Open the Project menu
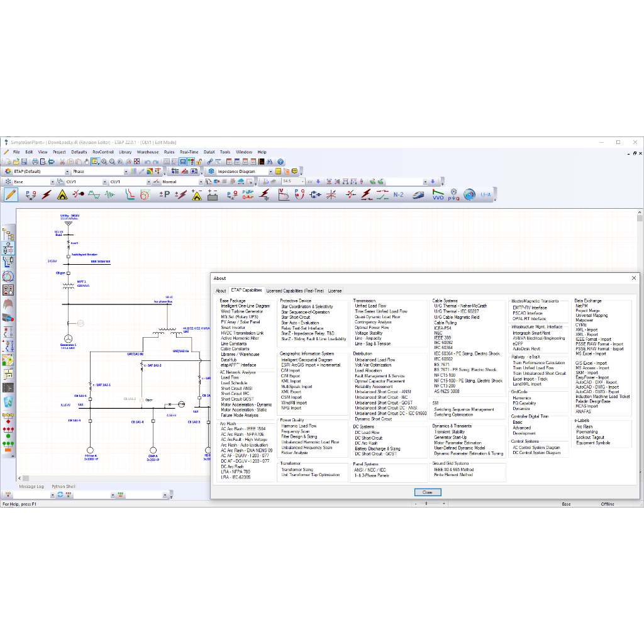Viewport: 644px width, 644px height. point(59,152)
